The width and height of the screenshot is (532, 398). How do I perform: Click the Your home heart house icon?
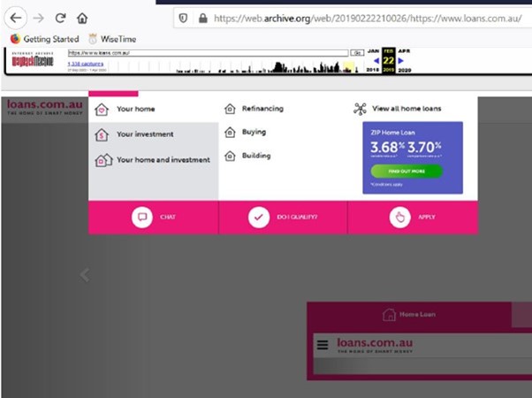pyautogui.click(x=102, y=110)
